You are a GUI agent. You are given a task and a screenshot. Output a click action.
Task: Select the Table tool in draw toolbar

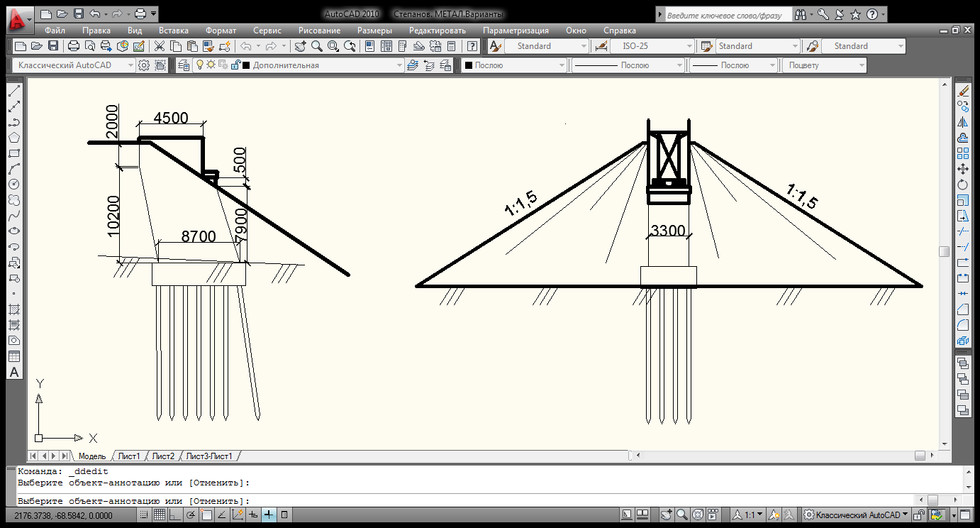pos(14,356)
